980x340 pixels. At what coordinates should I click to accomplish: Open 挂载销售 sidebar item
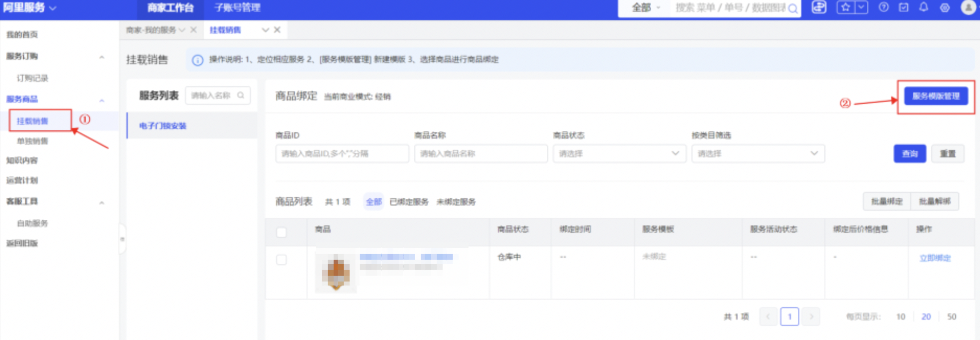(32, 121)
